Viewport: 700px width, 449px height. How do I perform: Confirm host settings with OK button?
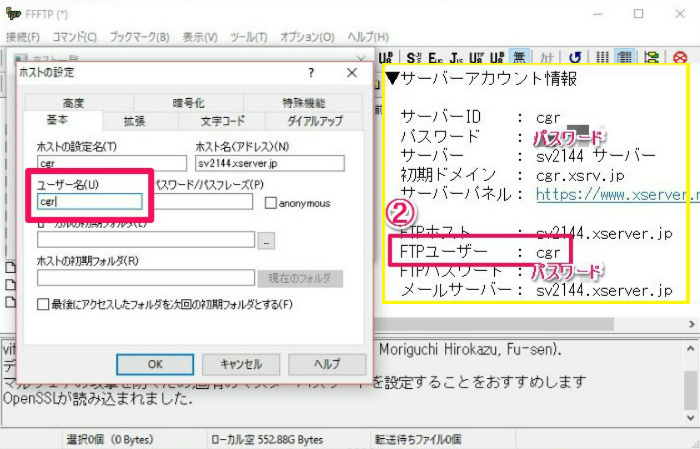click(x=155, y=364)
